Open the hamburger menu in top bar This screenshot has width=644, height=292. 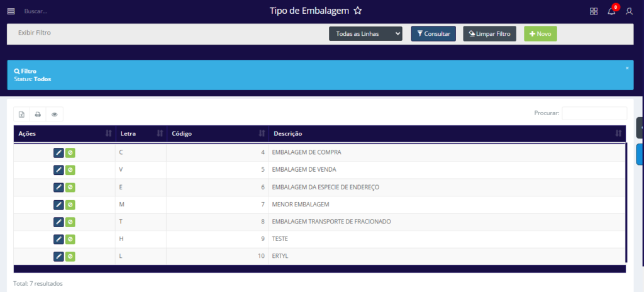11,11
